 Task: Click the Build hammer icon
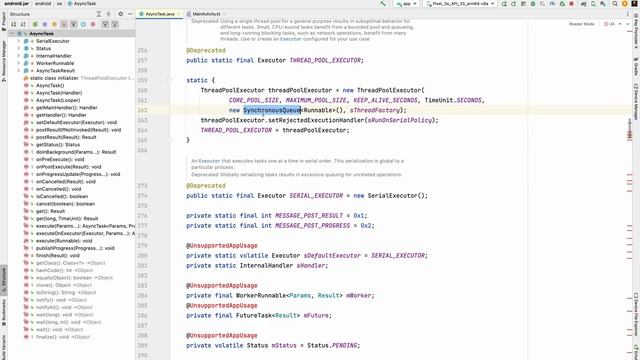point(383,4)
